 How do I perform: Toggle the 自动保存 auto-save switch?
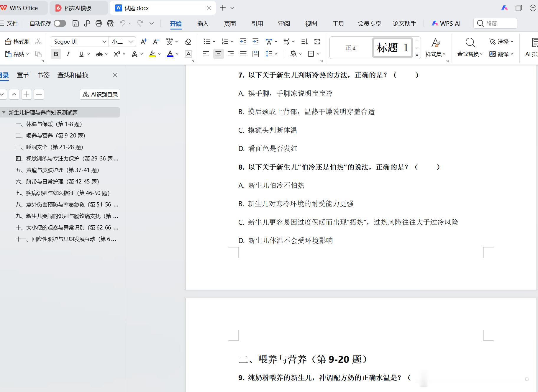60,23
